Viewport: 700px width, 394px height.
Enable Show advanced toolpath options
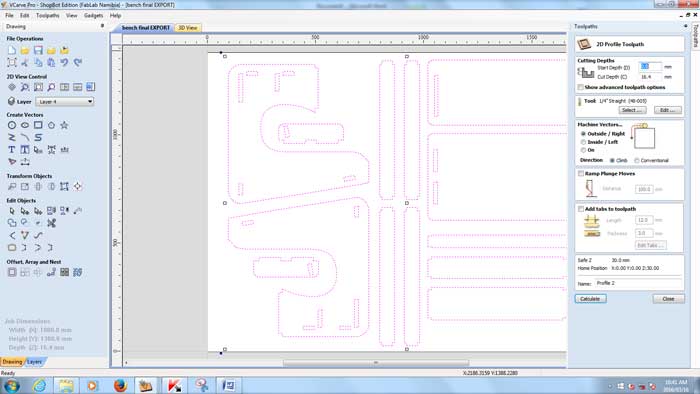click(580, 87)
